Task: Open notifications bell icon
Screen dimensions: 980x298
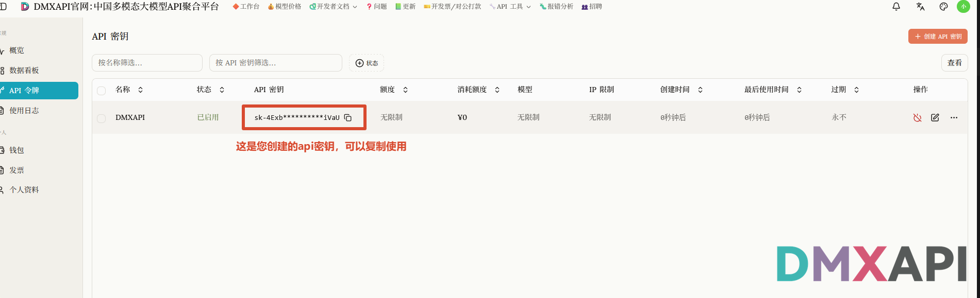Action: click(x=896, y=7)
